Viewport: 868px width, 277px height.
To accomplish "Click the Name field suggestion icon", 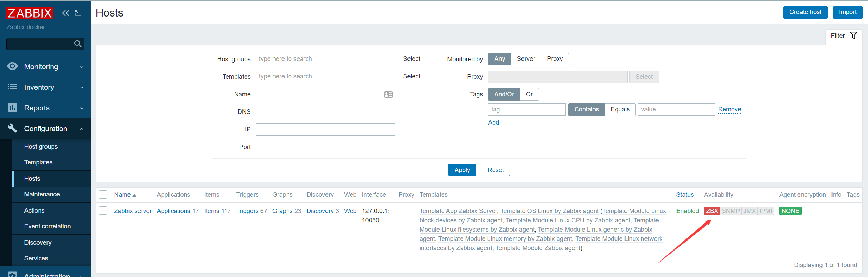I will coord(388,94).
